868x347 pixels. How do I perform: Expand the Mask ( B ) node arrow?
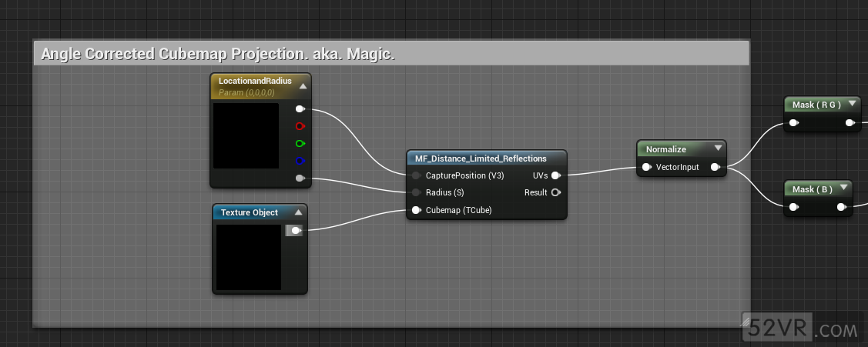click(x=844, y=189)
